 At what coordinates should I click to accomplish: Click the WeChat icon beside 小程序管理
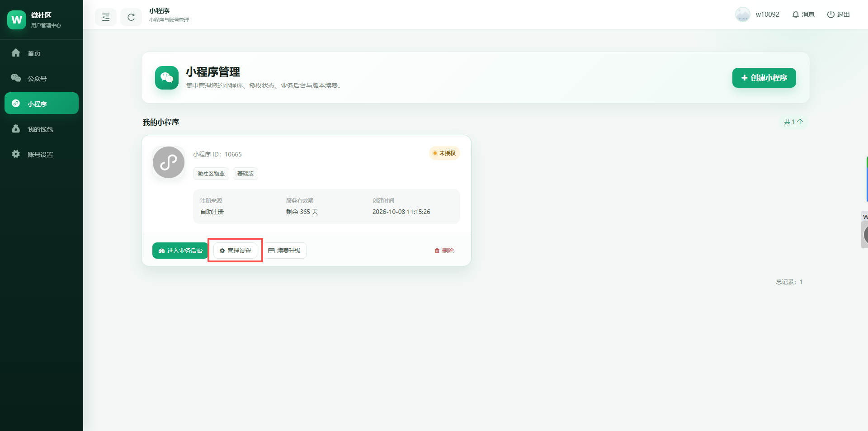point(167,78)
